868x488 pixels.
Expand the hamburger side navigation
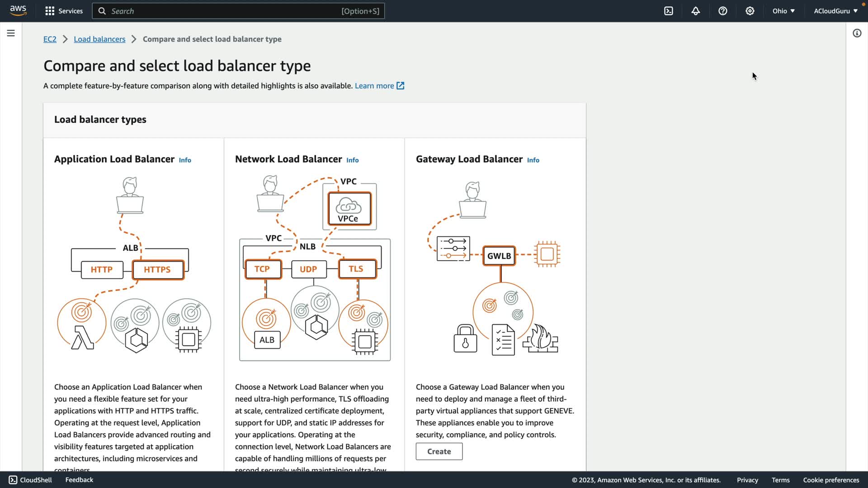[11, 33]
